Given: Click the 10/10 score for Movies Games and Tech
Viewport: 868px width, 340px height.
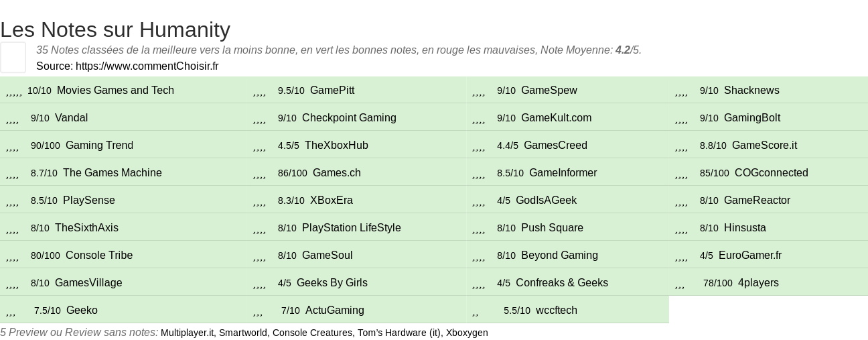Looking at the screenshot, I should pyautogui.click(x=40, y=91).
